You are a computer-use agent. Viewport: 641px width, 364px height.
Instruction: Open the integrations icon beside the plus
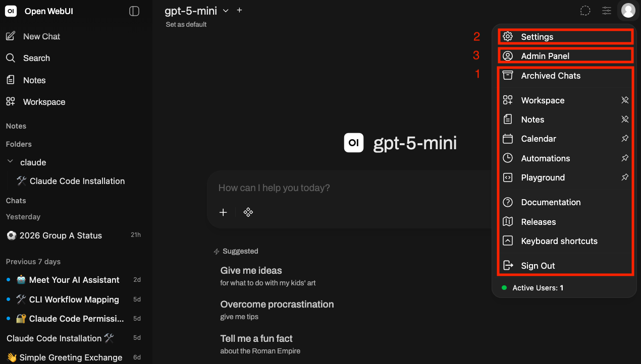(248, 212)
